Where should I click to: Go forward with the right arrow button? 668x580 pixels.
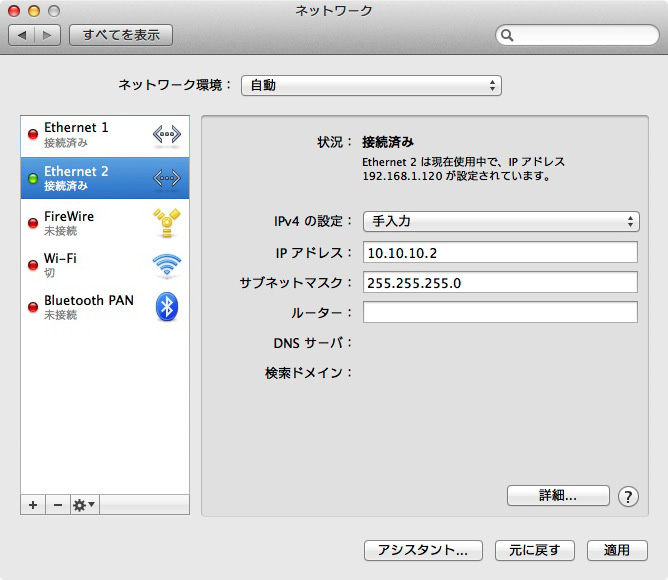click(x=48, y=35)
